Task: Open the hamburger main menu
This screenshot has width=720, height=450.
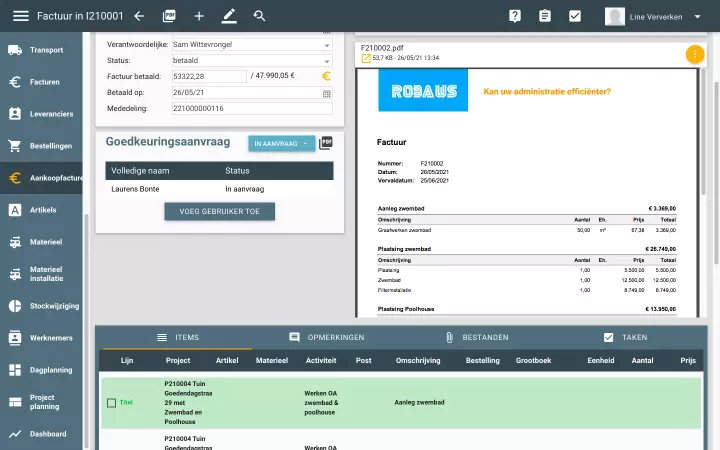Action: pos(21,16)
